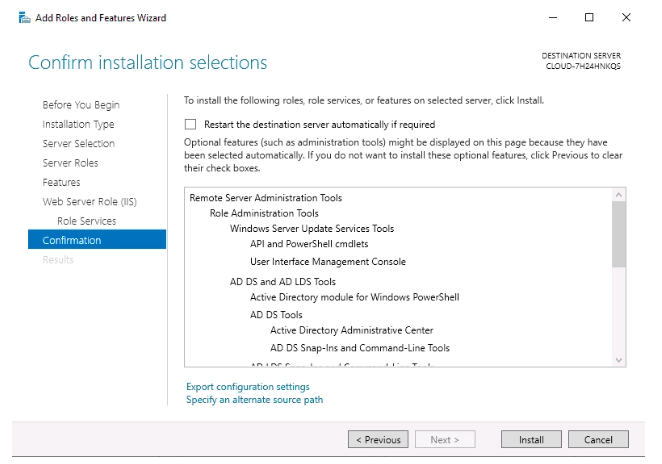Click AD DS Tools entry

tap(276, 315)
